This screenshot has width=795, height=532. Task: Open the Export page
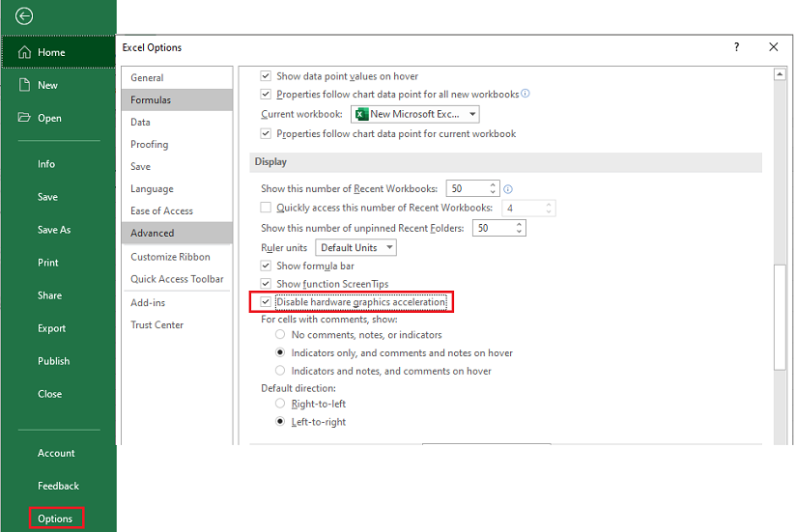point(51,328)
